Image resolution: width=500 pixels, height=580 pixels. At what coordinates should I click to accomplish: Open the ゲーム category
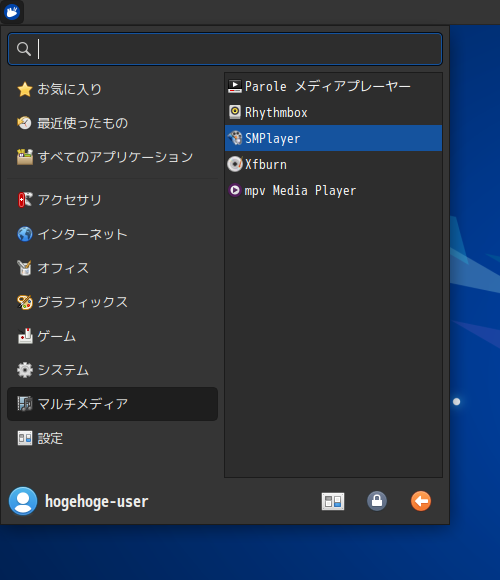[x=112, y=336]
